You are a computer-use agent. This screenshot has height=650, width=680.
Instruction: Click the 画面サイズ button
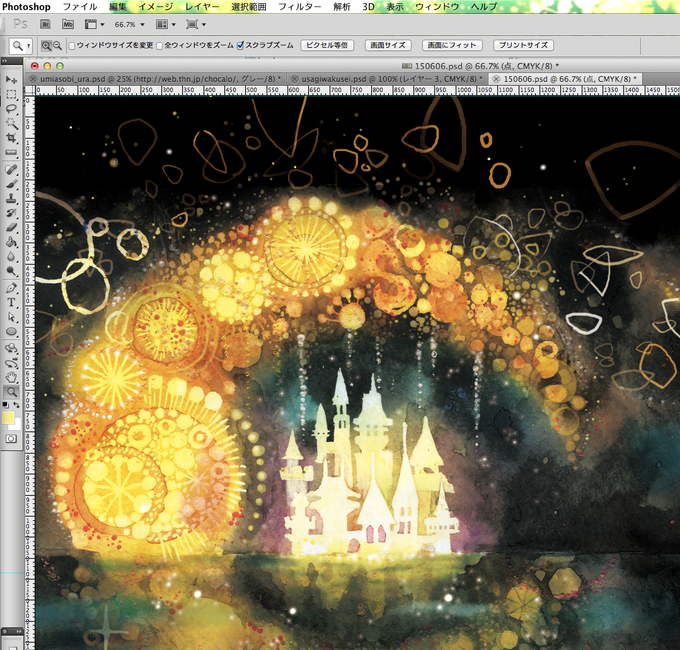click(x=388, y=45)
